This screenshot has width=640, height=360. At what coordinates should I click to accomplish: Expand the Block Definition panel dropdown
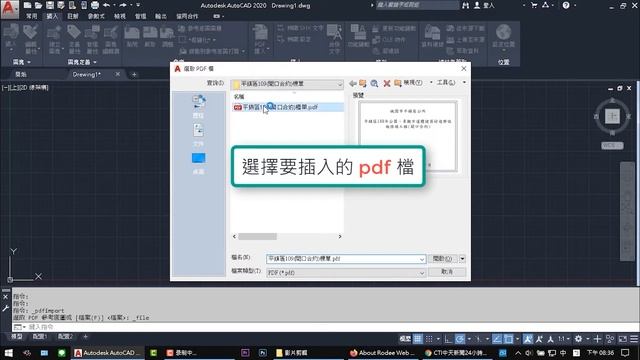point(82,62)
